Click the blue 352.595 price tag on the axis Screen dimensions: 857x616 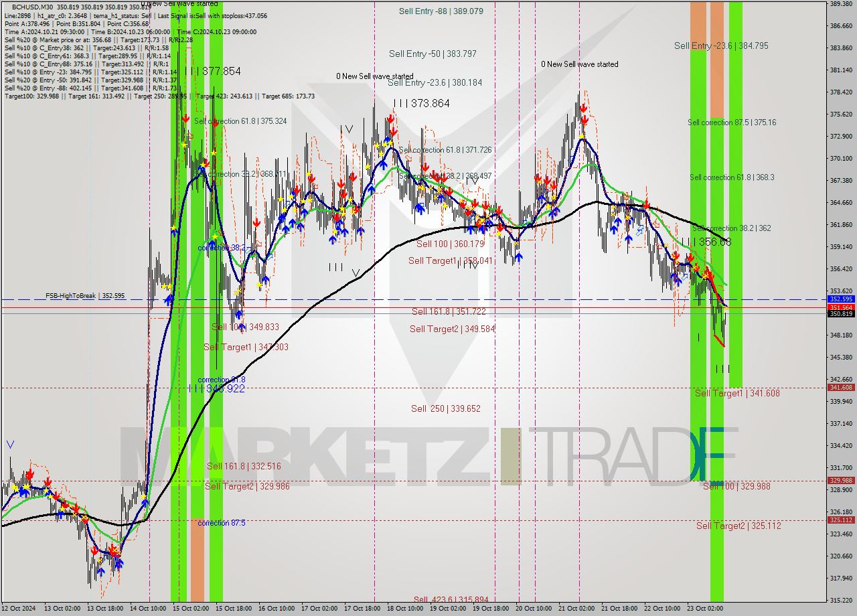coord(841,299)
